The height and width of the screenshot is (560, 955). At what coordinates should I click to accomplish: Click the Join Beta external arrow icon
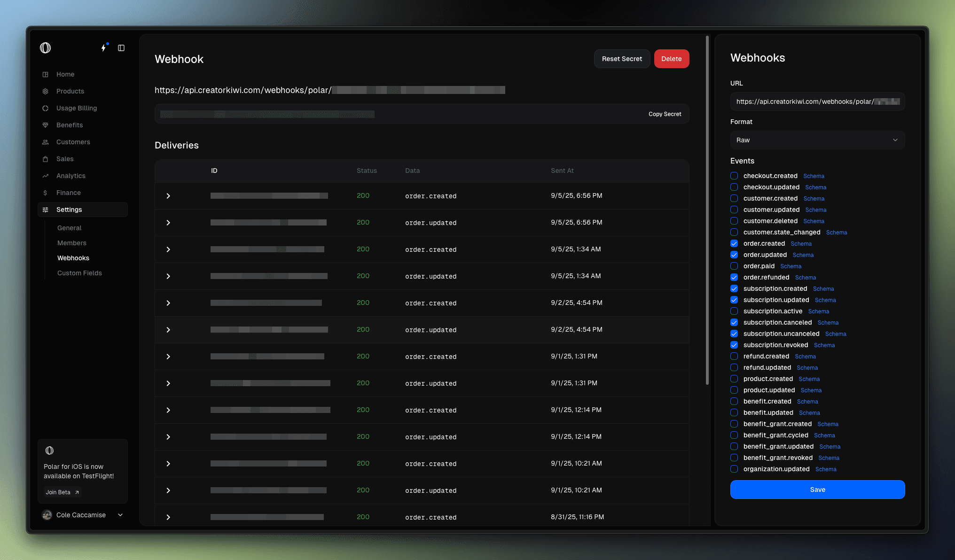(77, 492)
